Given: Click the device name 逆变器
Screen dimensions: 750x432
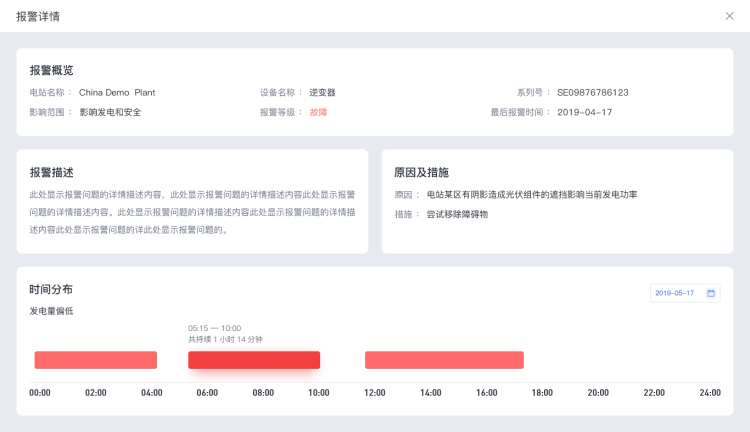Looking at the screenshot, I should click(322, 92).
